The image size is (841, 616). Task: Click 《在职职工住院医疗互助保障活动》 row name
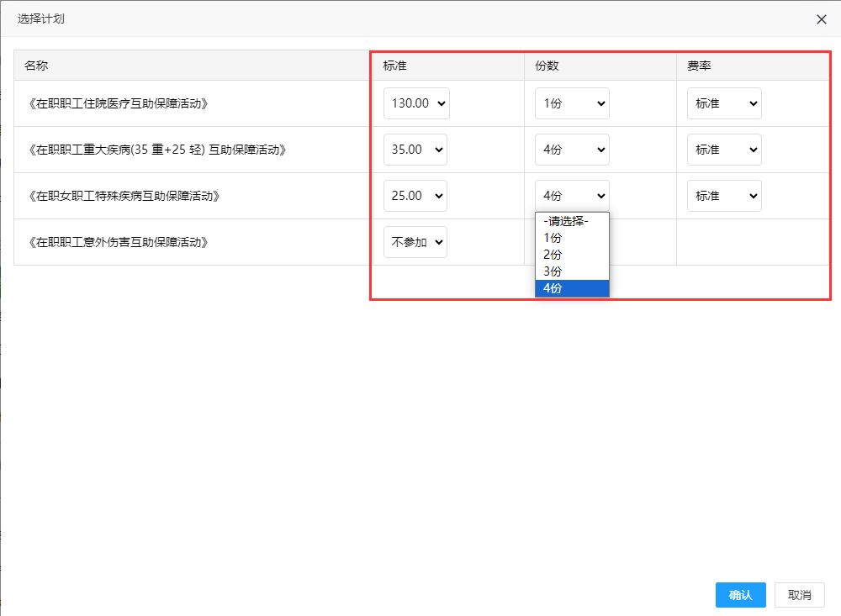(118, 103)
